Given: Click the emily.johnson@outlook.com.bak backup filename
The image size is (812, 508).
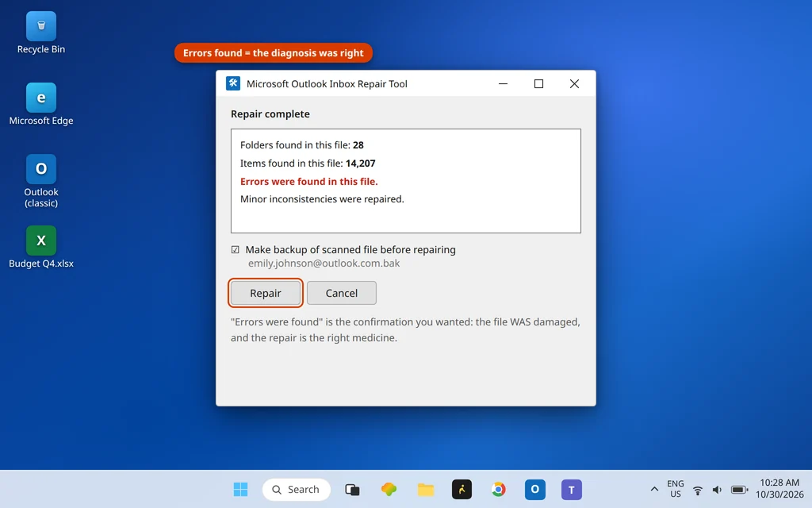Looking at the screenshot, I should [x=324, y=264].
